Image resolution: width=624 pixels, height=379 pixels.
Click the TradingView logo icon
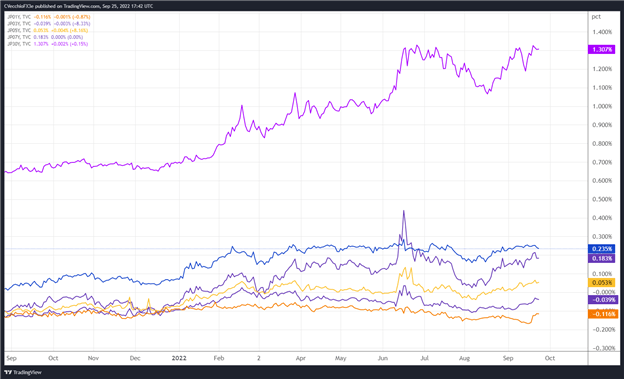[8, 373]
